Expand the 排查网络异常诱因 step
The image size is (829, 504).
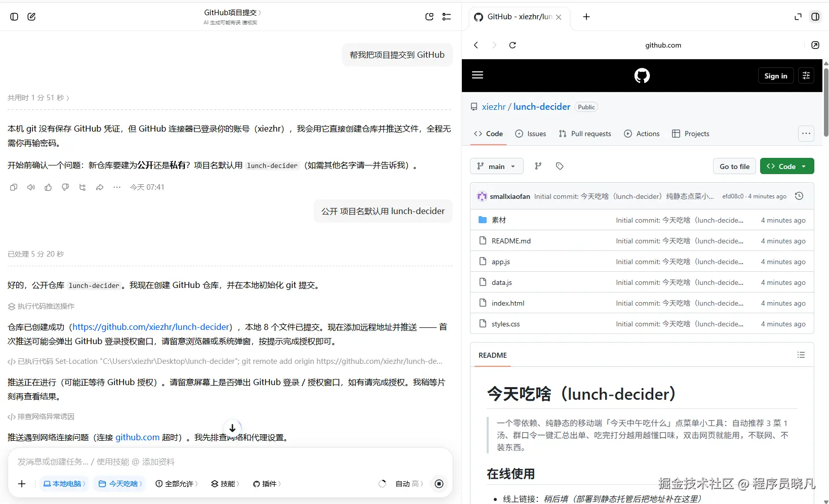pos(41,416)
